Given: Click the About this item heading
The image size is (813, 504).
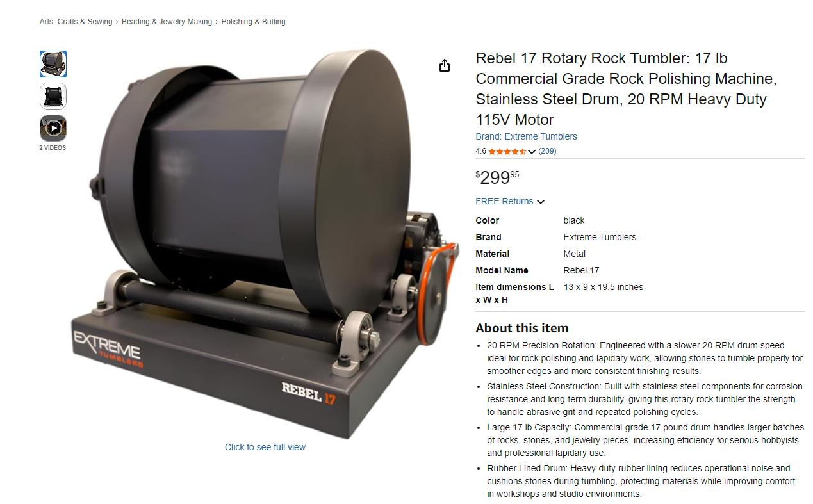Looking at the screenshot, I should coord(522,328).
